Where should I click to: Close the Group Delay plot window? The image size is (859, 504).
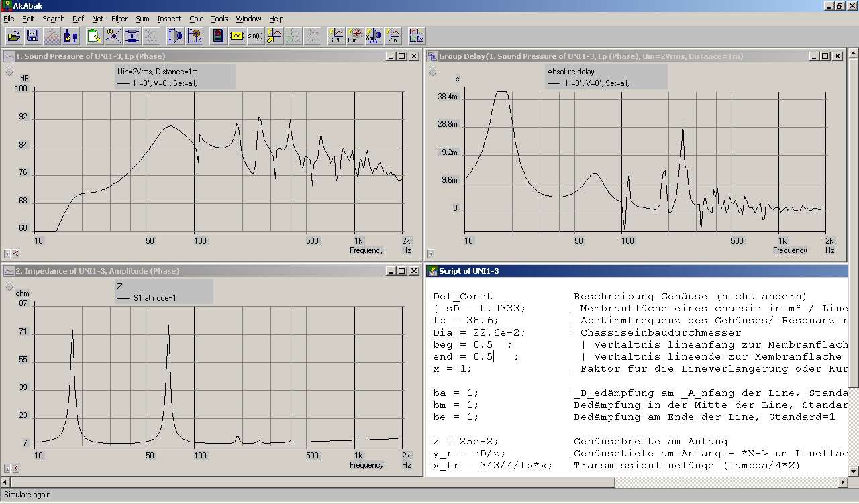coord(837,56)
